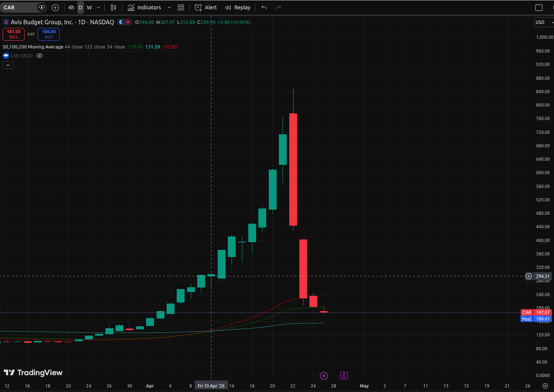Create an Alert
554x392 pixels.
point(206,7)
